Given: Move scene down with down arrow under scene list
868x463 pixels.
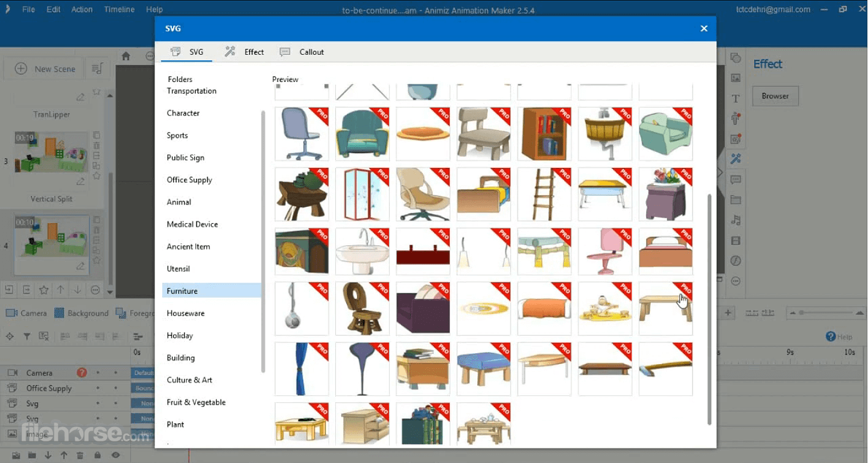Looking at the screenshot, I should [x=78, y=290].
